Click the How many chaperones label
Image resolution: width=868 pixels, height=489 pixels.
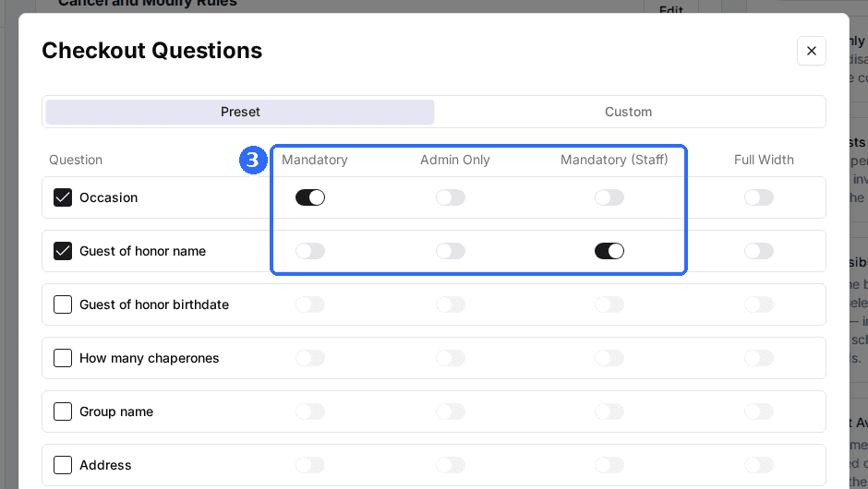[x=150, y=359]
